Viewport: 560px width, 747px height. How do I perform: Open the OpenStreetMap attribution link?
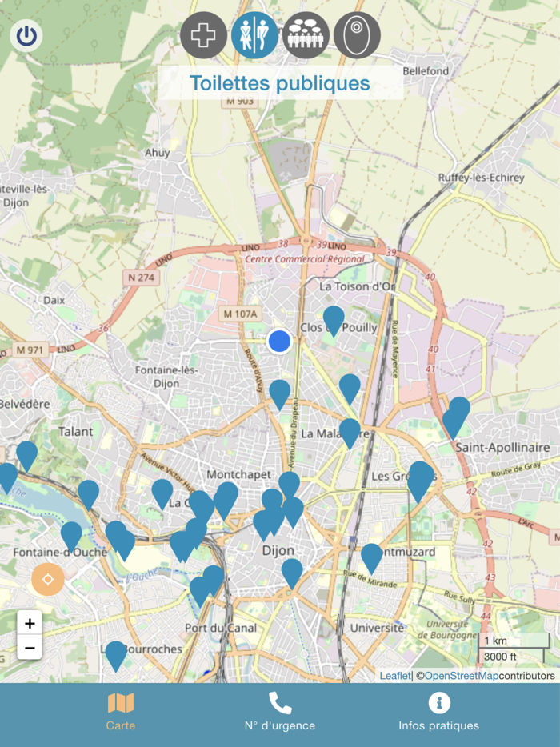pyautogui.click(x=462, y=676)
